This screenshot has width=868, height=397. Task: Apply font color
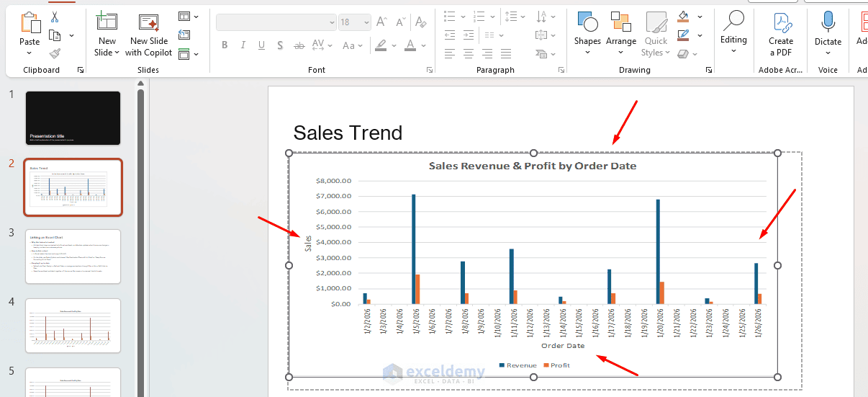pos(410,45)
